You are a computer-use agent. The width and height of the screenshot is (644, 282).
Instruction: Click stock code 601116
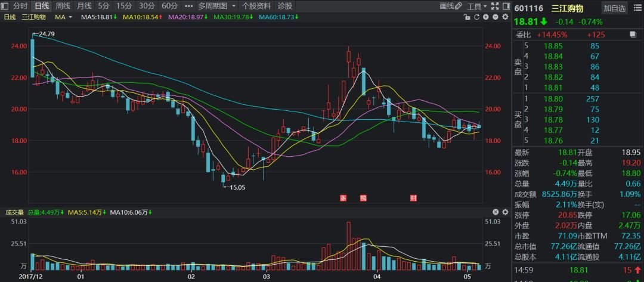tap(528, 8)
